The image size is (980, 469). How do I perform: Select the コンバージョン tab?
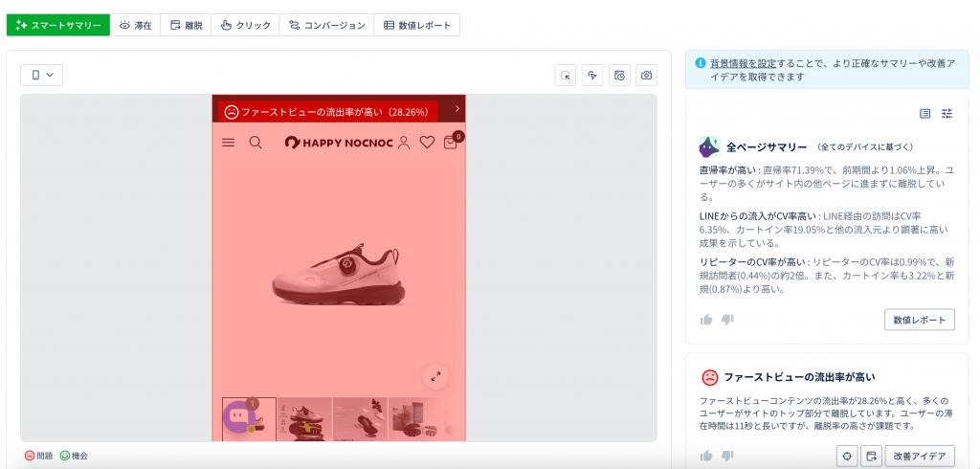coord(326,25)
